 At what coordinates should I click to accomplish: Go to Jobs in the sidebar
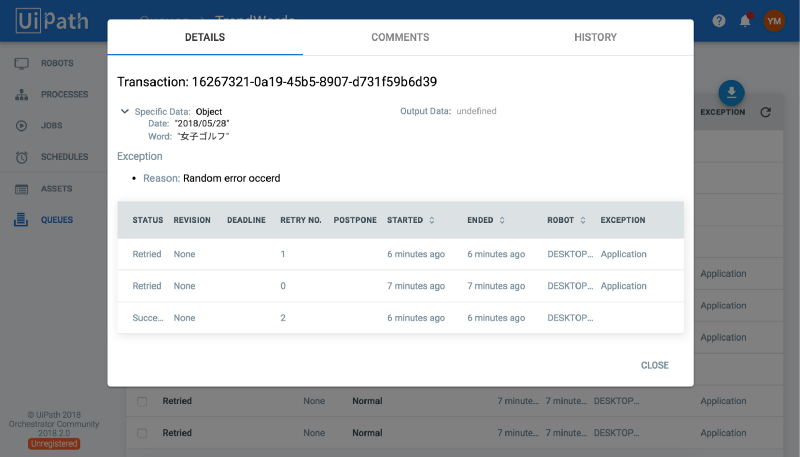(x=52, y=125)
